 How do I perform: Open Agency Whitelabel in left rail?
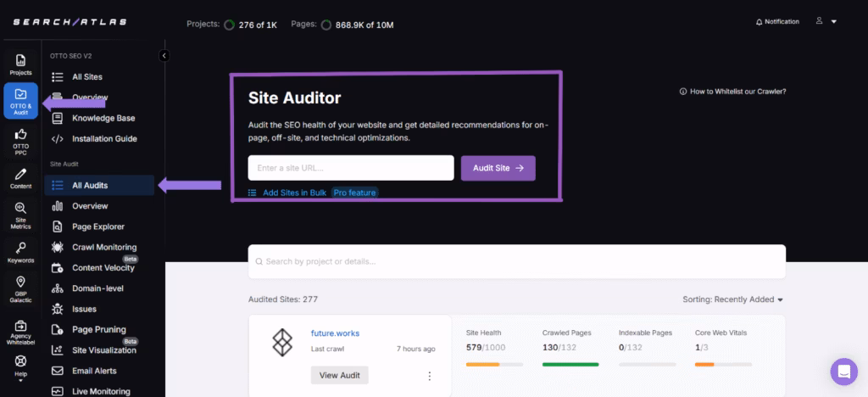20,331
